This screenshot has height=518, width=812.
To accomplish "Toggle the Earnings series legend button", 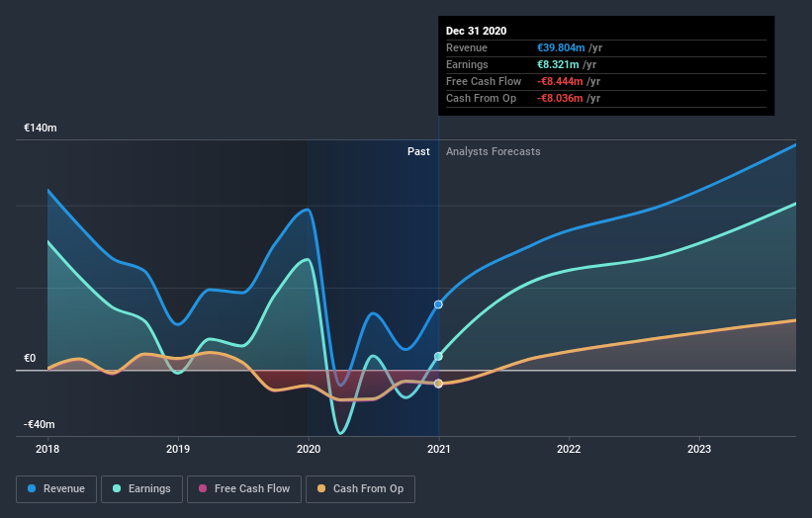I will tap(141, 489).
